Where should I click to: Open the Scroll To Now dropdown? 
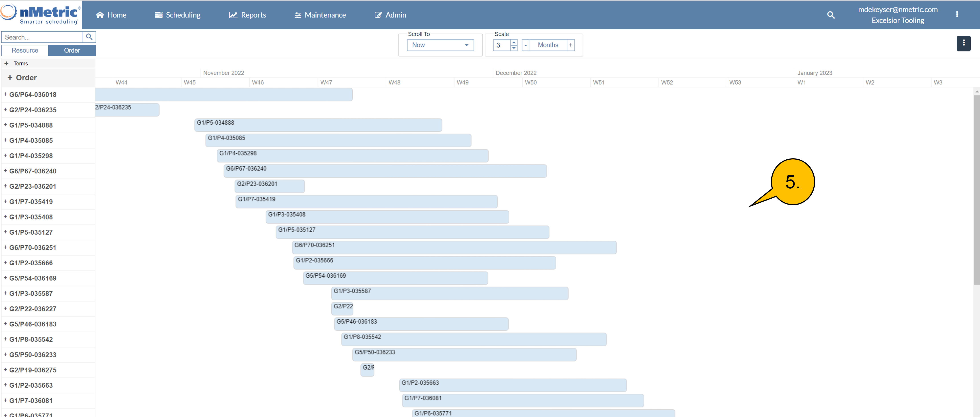click(440, 45)
